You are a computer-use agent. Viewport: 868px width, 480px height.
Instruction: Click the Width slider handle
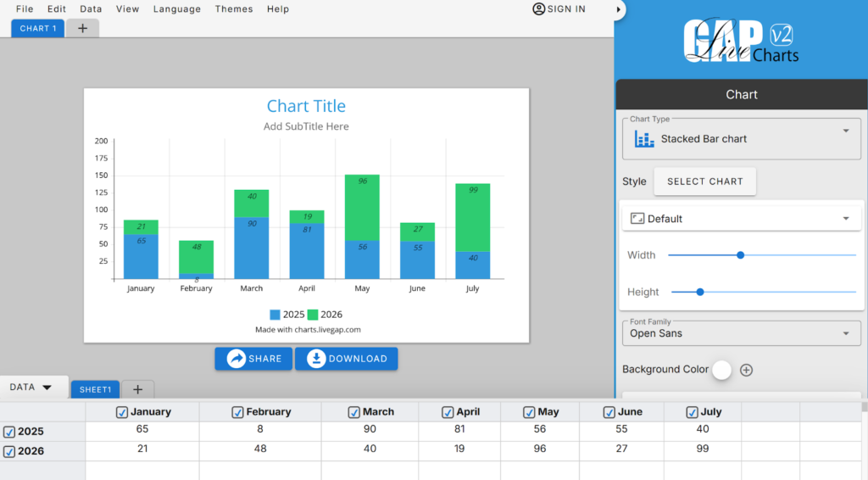(740, 255)
